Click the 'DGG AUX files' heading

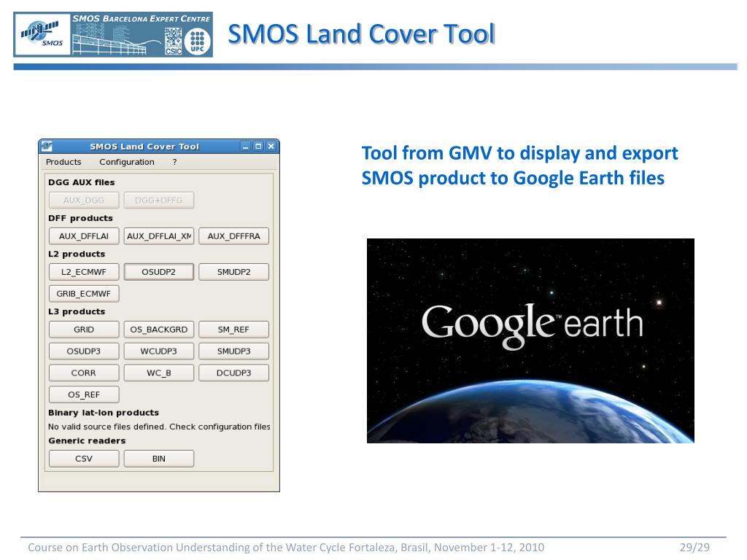pyautogui.click(x=82, y=182)
